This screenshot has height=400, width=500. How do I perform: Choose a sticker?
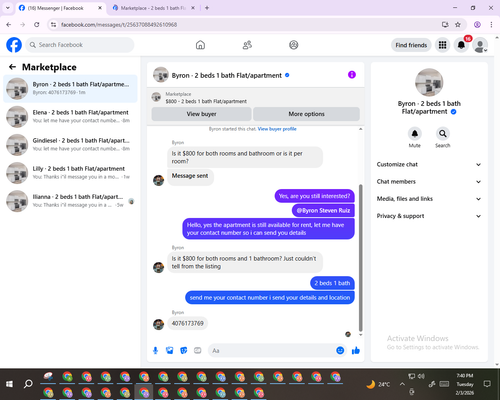pos(183,350)
